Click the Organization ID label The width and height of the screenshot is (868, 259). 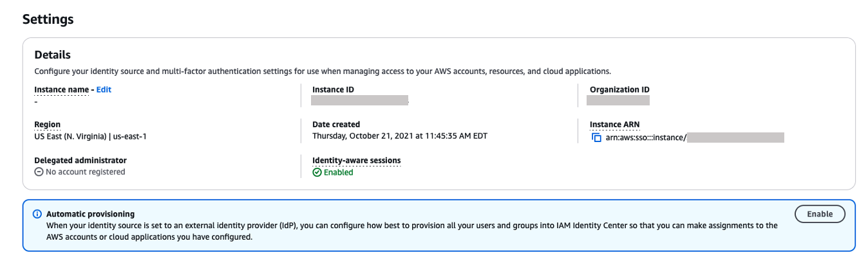tap(619, 90)
